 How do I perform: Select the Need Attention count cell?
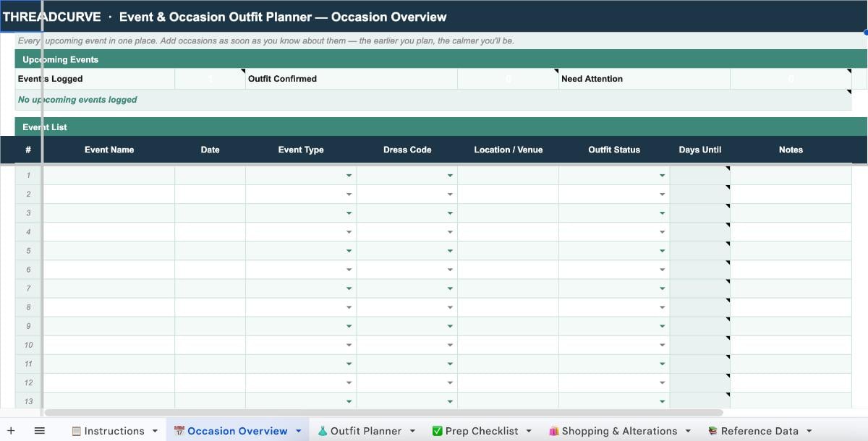click(x=791, y=79)
